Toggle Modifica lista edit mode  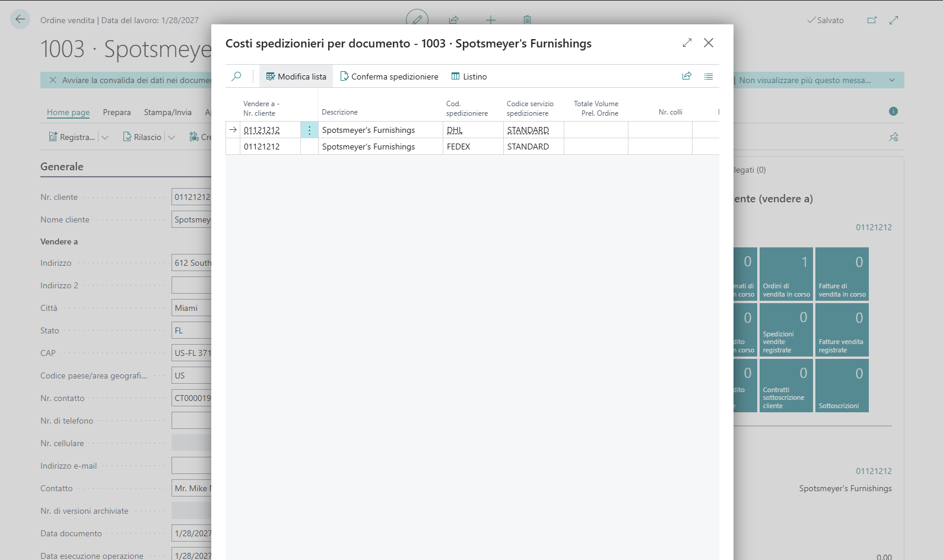pos(296,77)
